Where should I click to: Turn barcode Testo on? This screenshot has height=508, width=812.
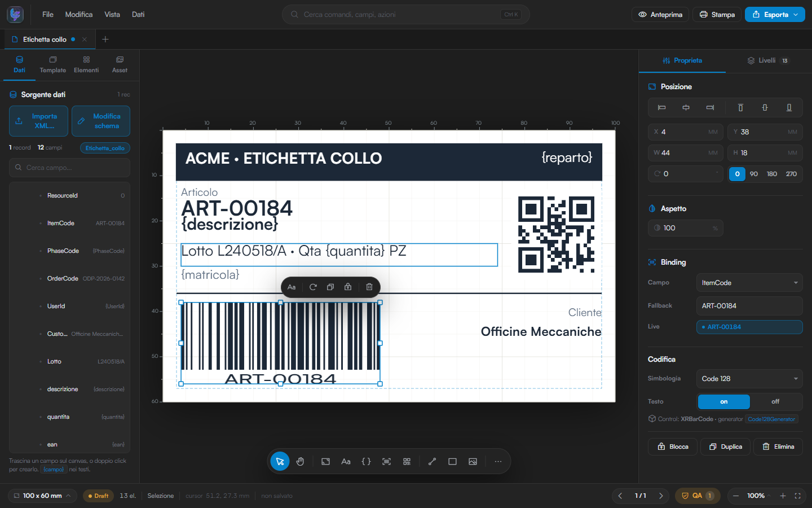pyautogui.click(x=724, y=401)
